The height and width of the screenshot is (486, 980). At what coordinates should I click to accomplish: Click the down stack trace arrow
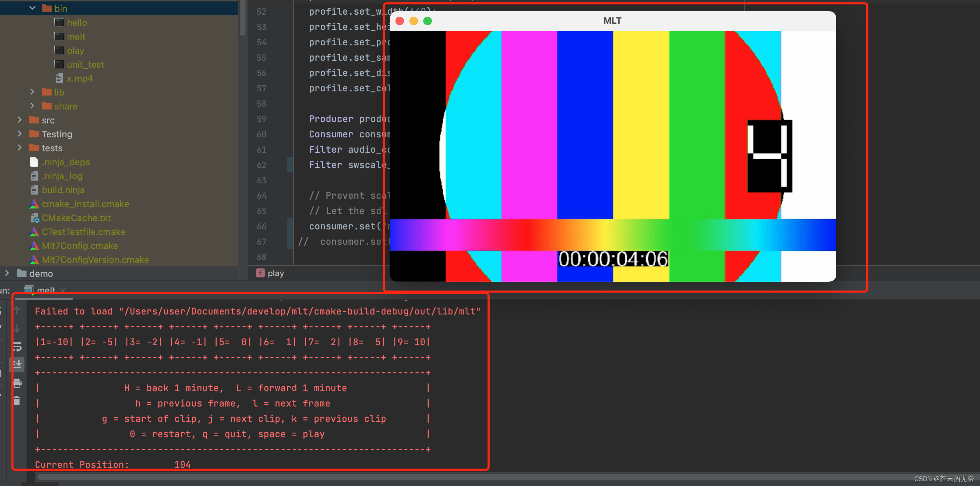click(x=17, y=328)
